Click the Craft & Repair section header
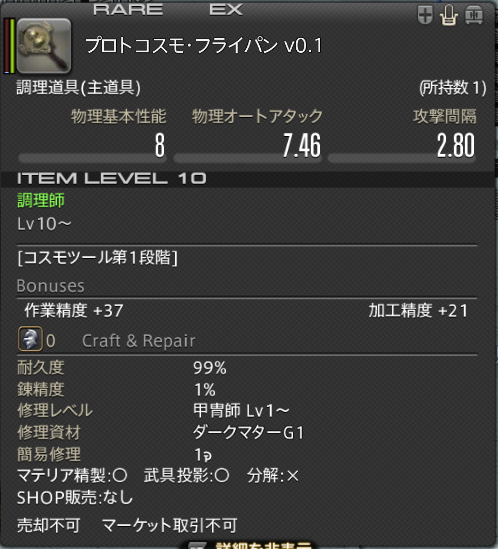498x549 pixels. (x=139, y=341)
